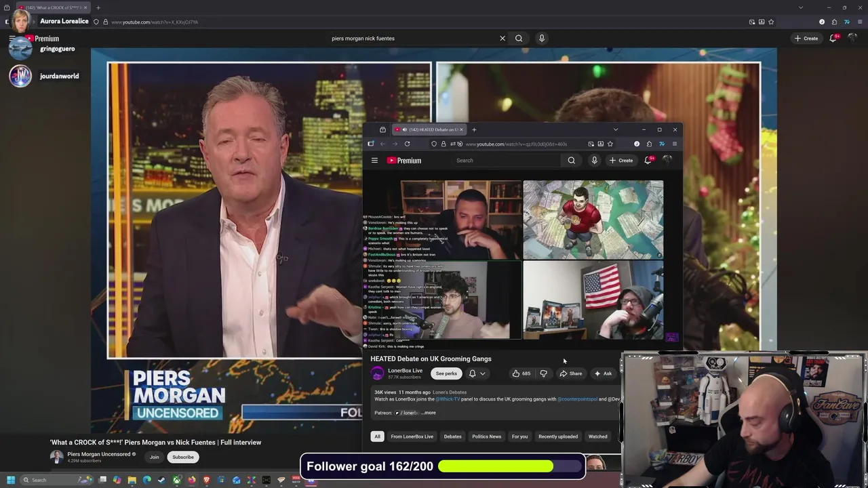Click Create in small YouTube window

(621, 161)
